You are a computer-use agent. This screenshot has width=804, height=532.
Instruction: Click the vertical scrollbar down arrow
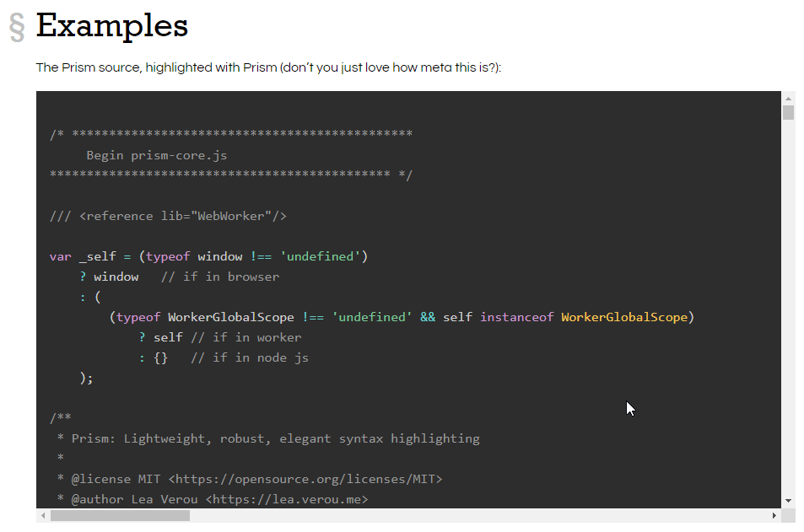tap(788, 500)
